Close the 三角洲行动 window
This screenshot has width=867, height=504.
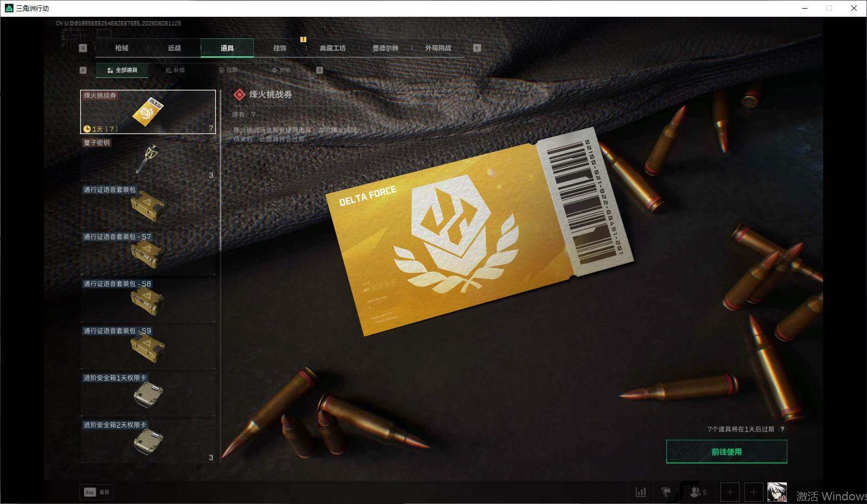[x=854, y=8]
